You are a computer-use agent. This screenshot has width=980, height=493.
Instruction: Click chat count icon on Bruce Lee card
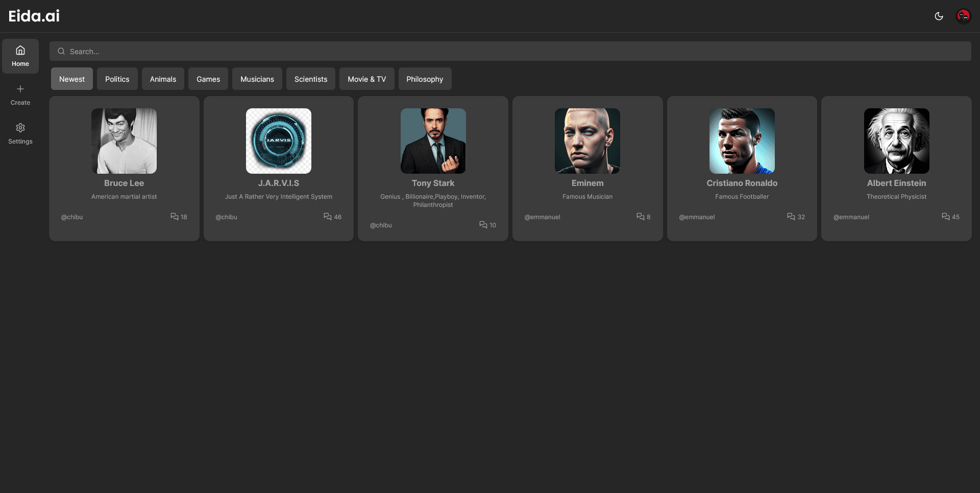click(175, 217)
